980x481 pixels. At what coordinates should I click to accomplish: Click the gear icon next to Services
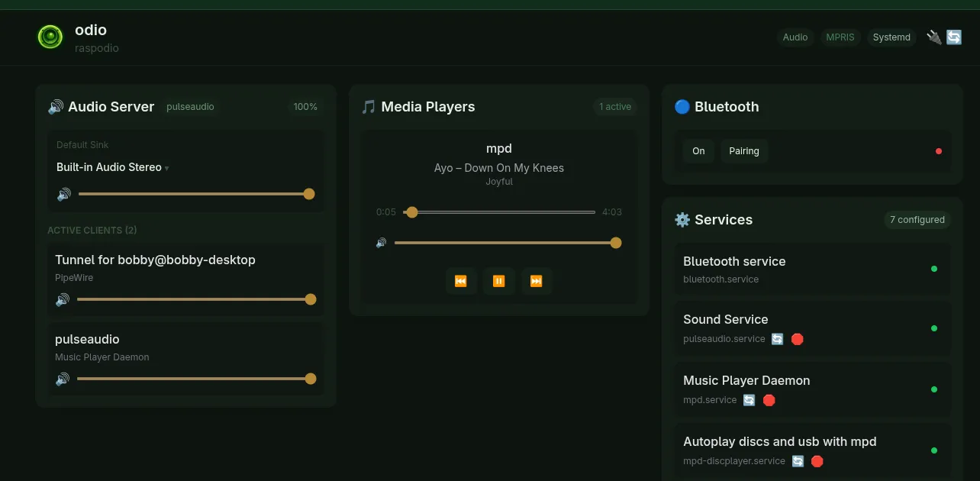click(682, 220)
